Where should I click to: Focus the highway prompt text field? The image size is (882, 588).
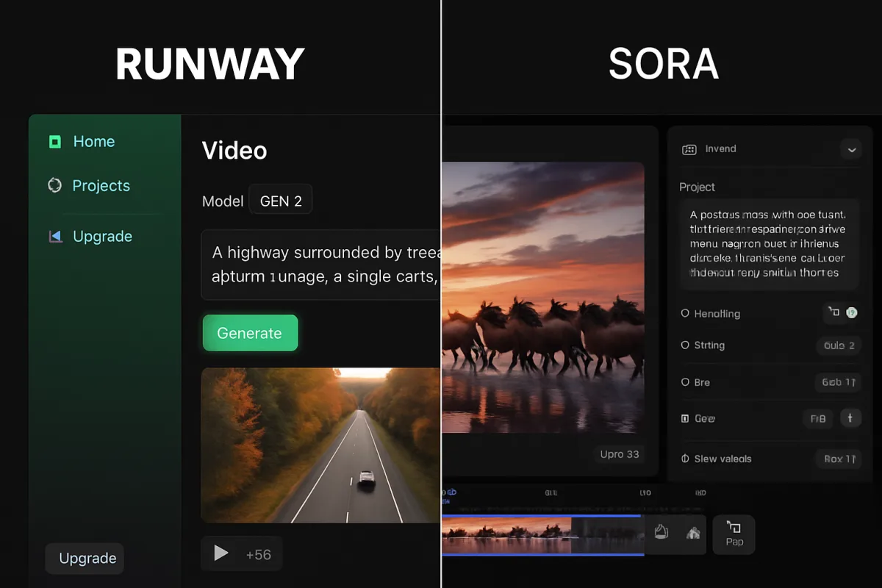(x=320, y=265)
